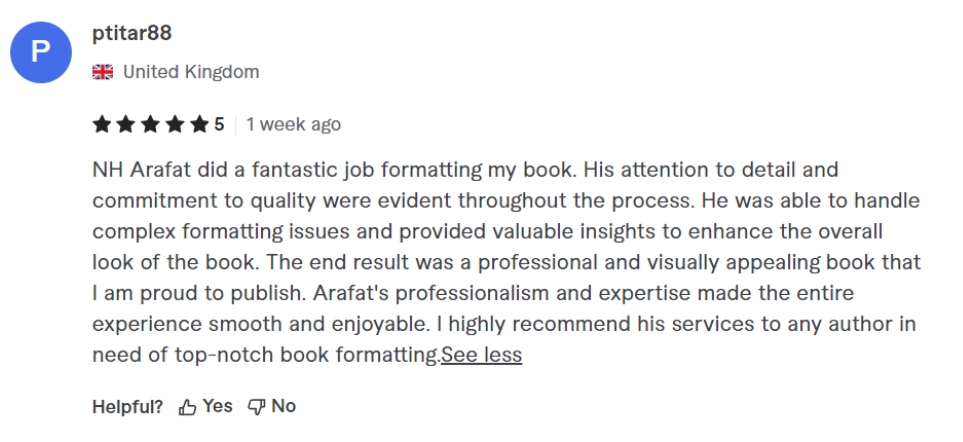Image resolution: width=963 pixels, height=442 pixels.
Task: Click the rating number 5
Action: pos(219,125)
